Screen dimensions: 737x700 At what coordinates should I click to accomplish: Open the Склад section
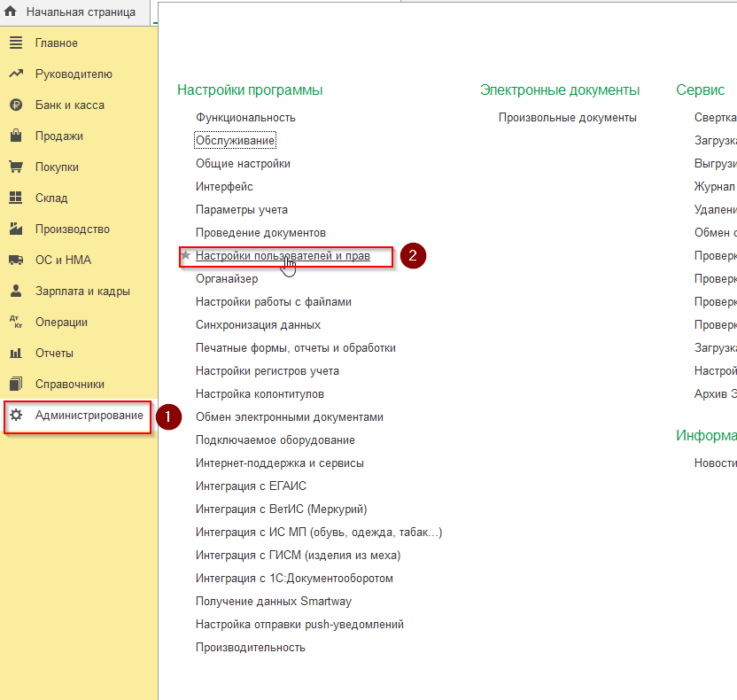pos(51,198)
